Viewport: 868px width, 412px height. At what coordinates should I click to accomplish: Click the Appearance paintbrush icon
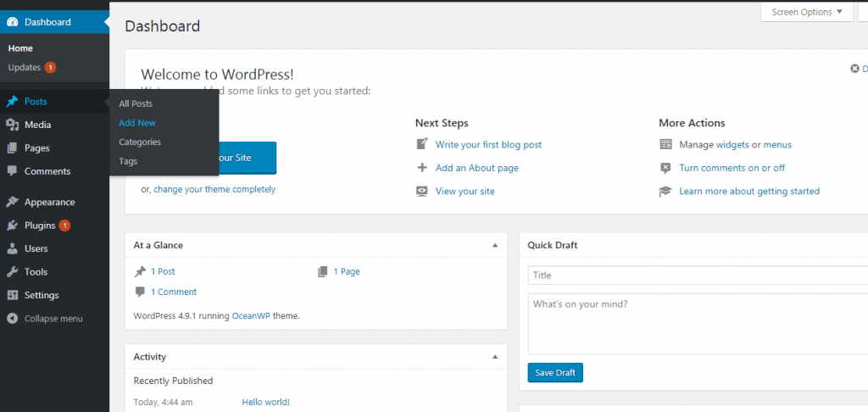pos(12,203)
